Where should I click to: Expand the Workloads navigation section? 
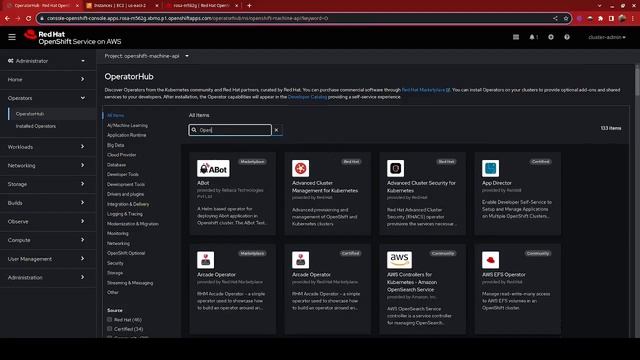(47, 147)
